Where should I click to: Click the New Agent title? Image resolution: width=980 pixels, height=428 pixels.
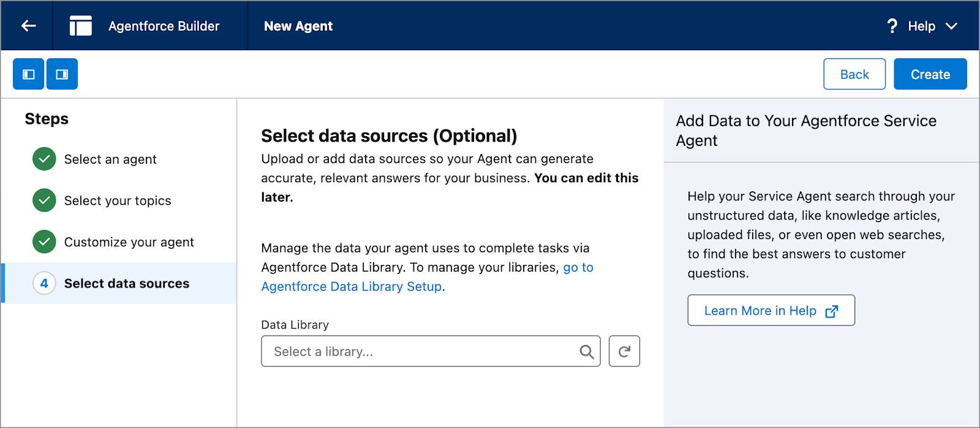coord(298,26)
